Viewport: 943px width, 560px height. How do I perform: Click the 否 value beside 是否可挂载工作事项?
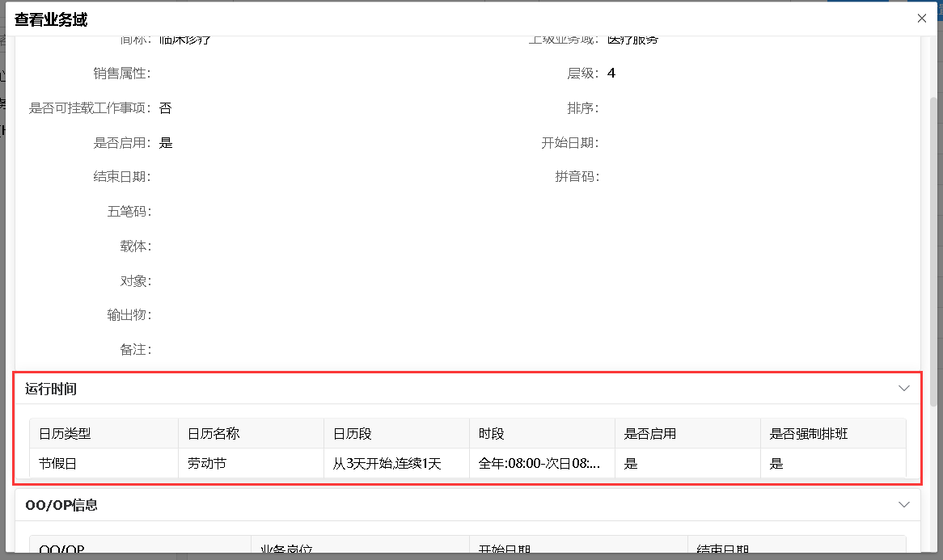[x=165, y=107]
